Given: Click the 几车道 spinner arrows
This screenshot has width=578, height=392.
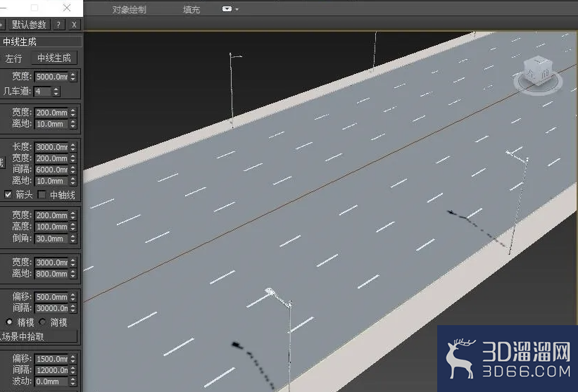Looking at the screenshot, I should [56, 91].
